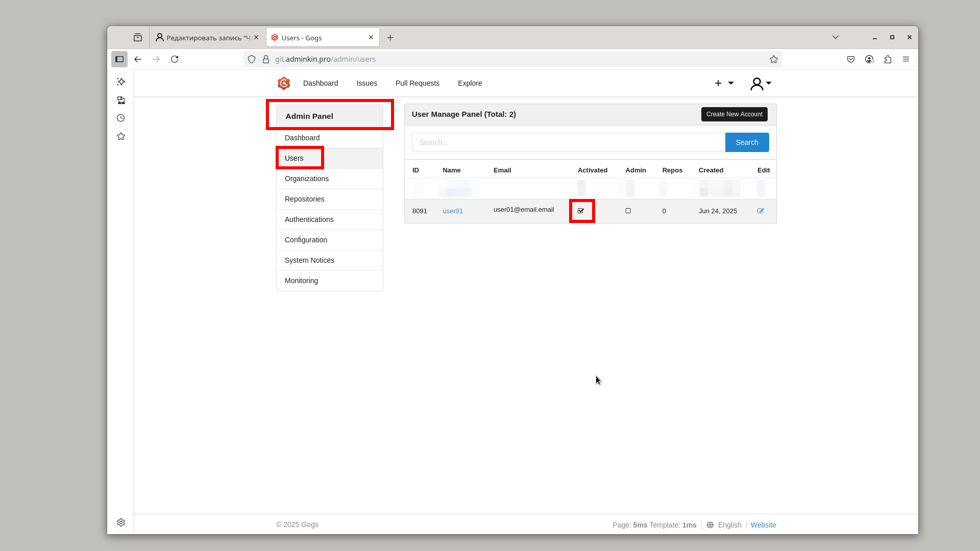The width and height of the screenshot is (980, 551).
Task: Click the Repos count 0 for user01
Action: [664, 211]
